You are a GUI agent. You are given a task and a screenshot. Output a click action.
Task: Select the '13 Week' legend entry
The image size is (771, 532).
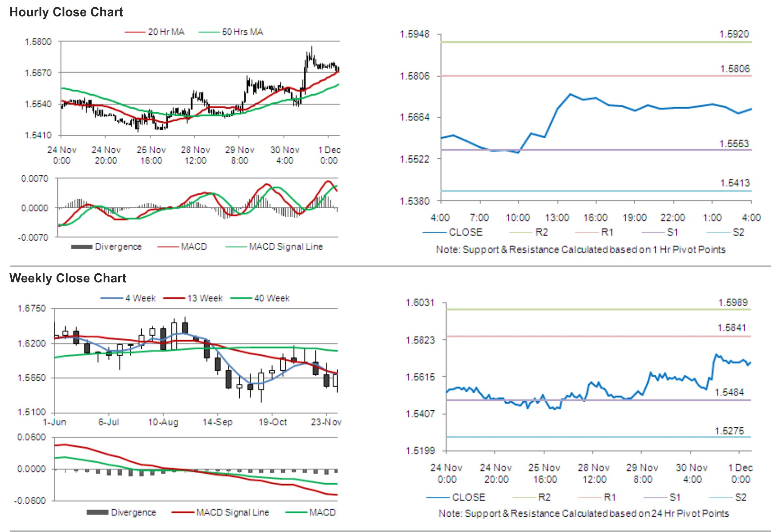pos(193,298)
